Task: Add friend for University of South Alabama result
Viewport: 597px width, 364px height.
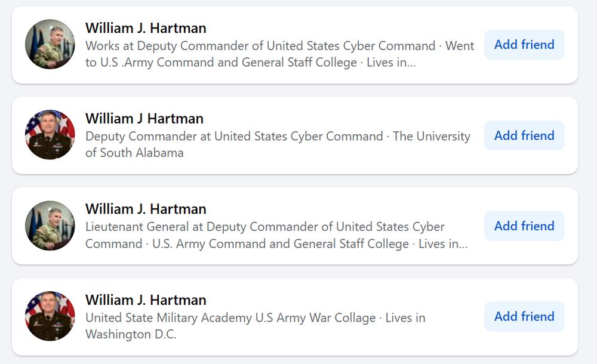Action: point(524,135)
